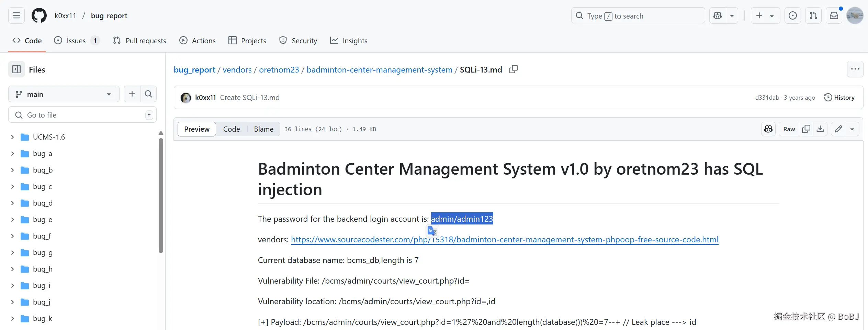
Task: Open the Copilot chat icon in header
Action: pyautogui.click(x=718, y=15)
